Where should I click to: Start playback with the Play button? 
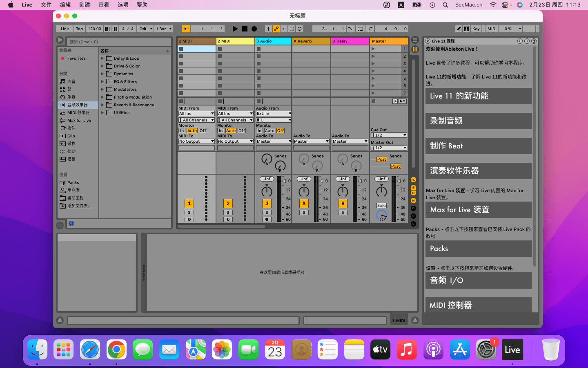click(x=235, y=29)
